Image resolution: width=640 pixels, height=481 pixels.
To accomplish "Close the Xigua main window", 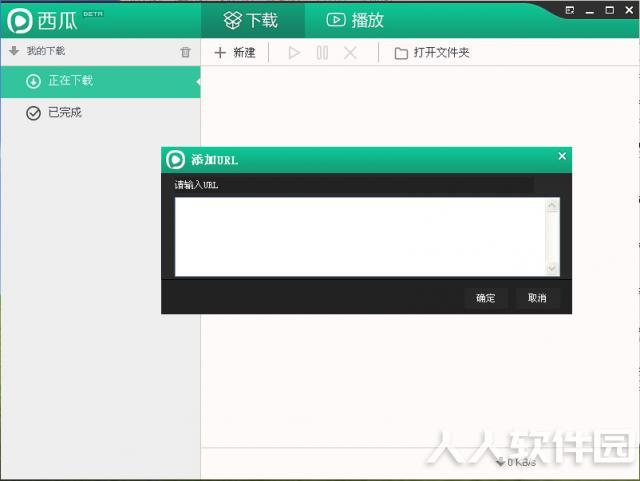I will (629, 11).
